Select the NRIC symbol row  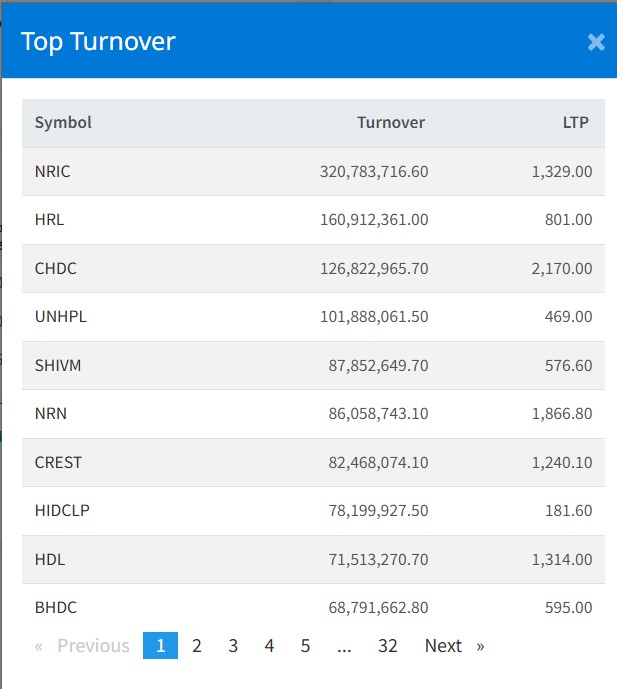click(53, 172)
